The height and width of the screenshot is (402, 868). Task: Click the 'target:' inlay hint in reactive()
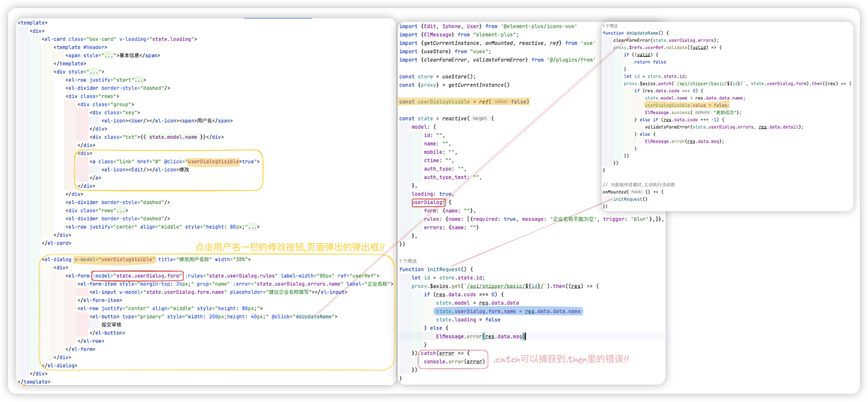tap(479, 119)
